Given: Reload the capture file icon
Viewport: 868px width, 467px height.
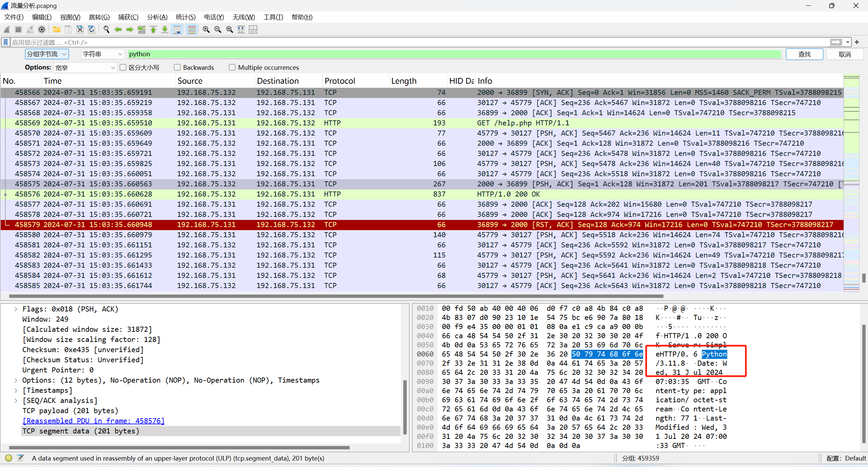Looking at the screenshot, I should tap(92, 30).
